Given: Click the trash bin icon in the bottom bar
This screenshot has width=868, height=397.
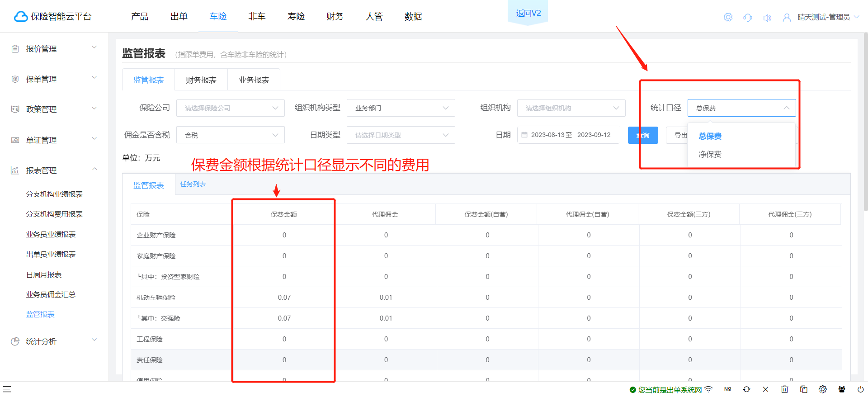Looking at the screenshot, I should click(x=784, y=389).
